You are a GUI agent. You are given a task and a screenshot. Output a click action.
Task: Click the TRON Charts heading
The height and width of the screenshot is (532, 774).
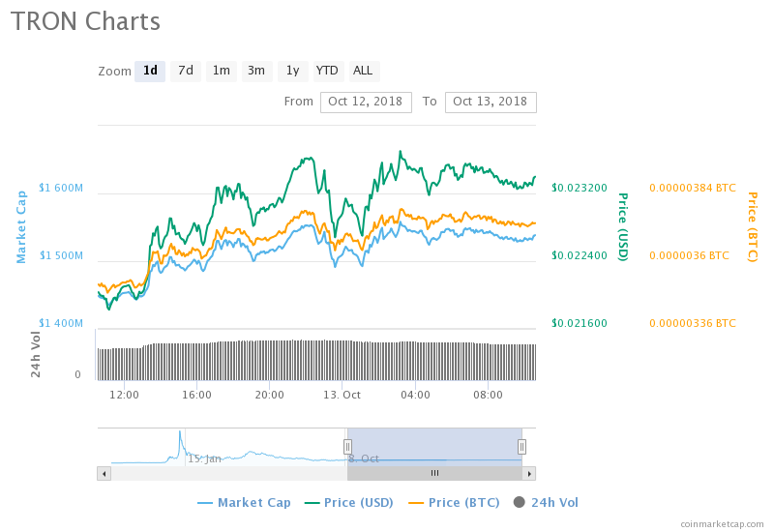pyautogui.click(x=85, y=21)
